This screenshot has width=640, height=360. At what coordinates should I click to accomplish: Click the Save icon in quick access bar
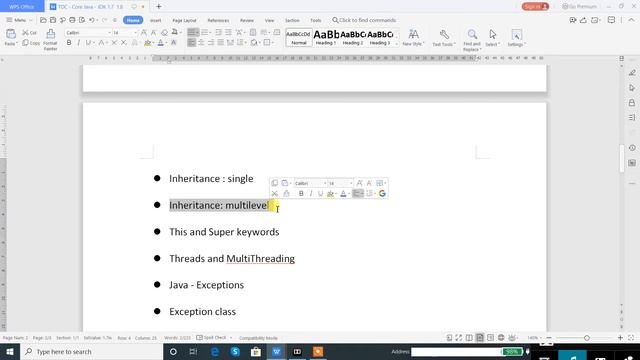click(53, 20)
